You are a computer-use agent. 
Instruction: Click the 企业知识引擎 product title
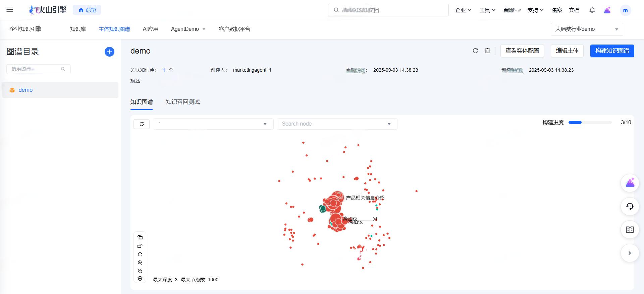25,29
